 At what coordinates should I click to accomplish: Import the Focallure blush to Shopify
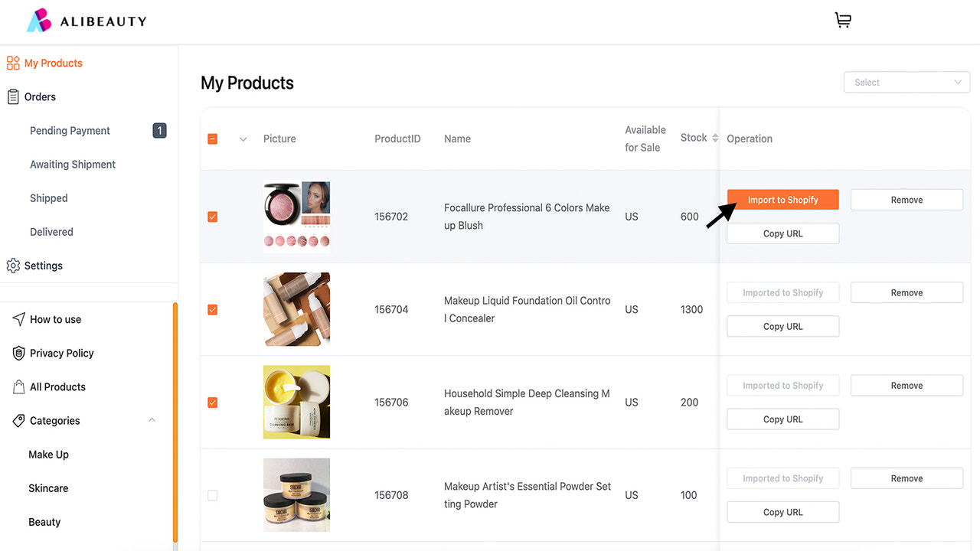(x=782, y=199)
